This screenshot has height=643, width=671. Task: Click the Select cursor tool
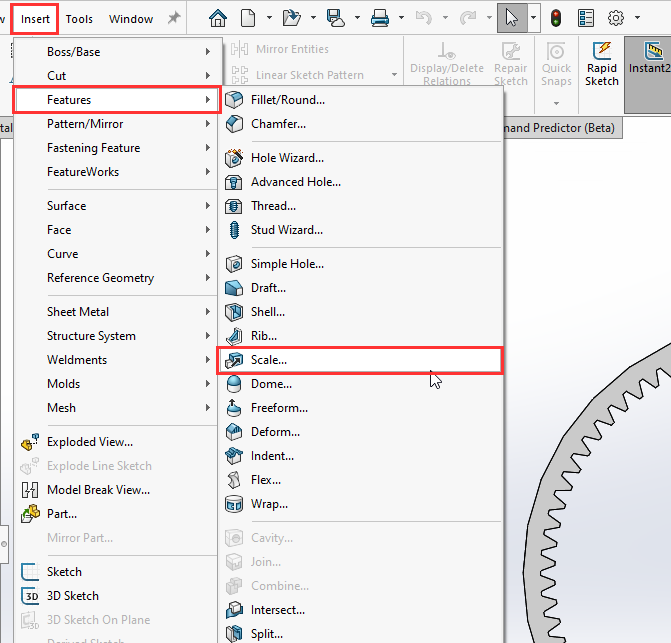(x=512, y=18)
